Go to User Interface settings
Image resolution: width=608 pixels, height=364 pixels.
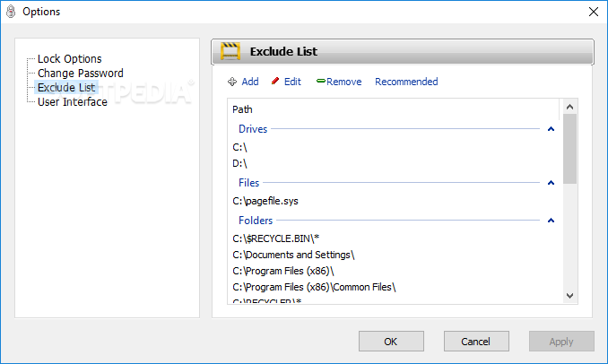coord(72,102)
